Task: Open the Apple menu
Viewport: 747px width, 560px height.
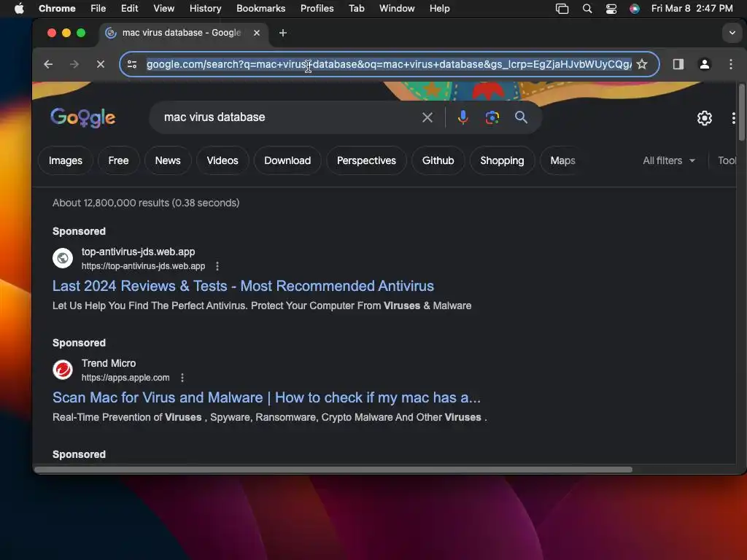Action: [19, 9]
